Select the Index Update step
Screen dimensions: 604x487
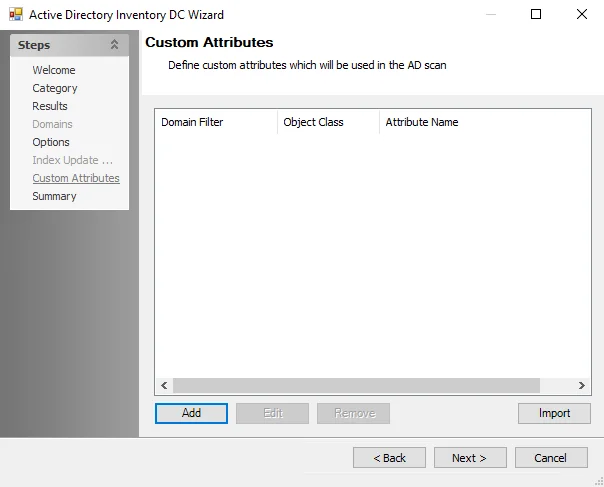72,160
